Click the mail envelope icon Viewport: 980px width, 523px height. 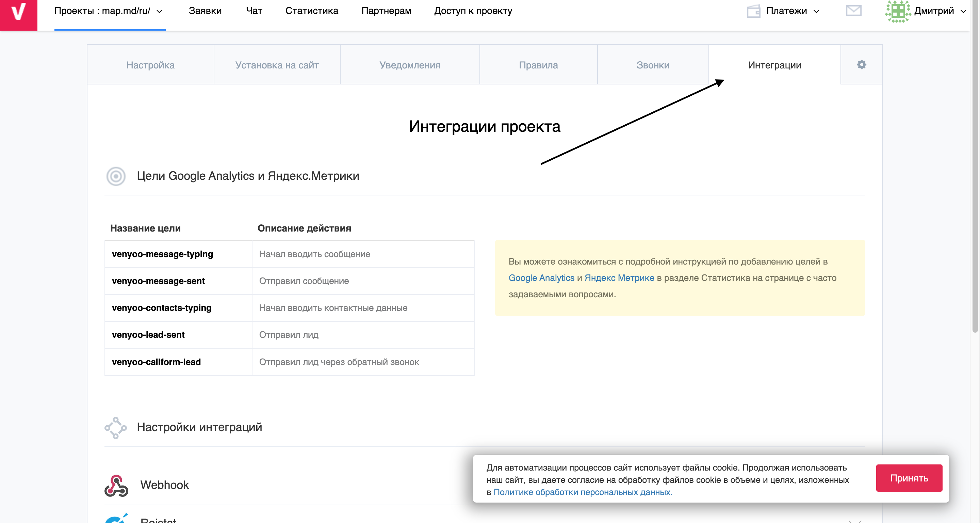(x=853, y=11)
